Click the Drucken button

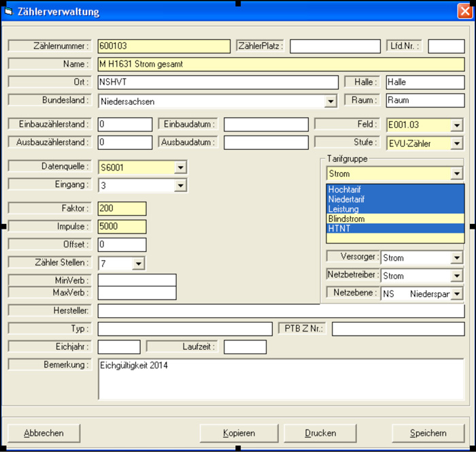[x=320, y=433]
